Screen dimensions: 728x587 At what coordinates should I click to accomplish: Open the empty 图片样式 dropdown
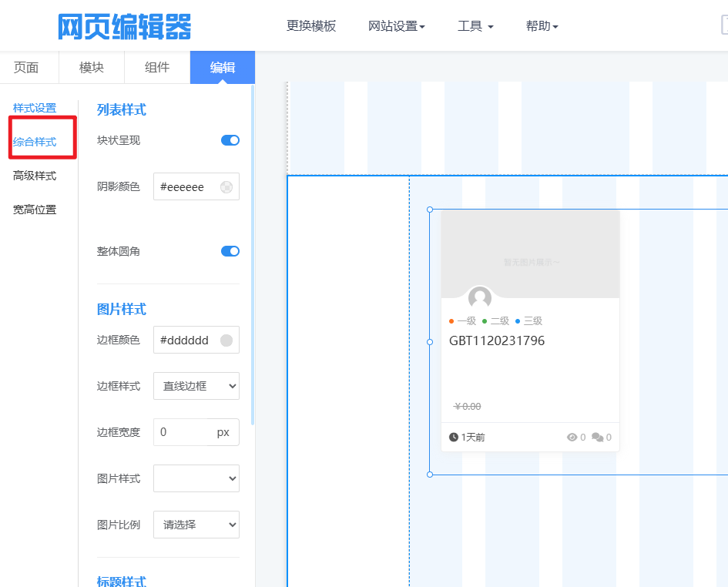click(196, 478)
